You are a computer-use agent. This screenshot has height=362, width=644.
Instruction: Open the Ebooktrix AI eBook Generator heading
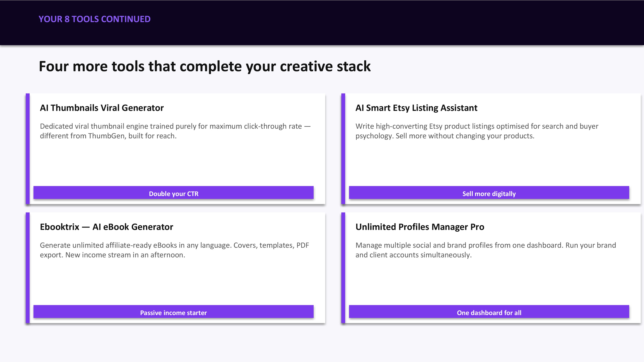pos(106,227)
